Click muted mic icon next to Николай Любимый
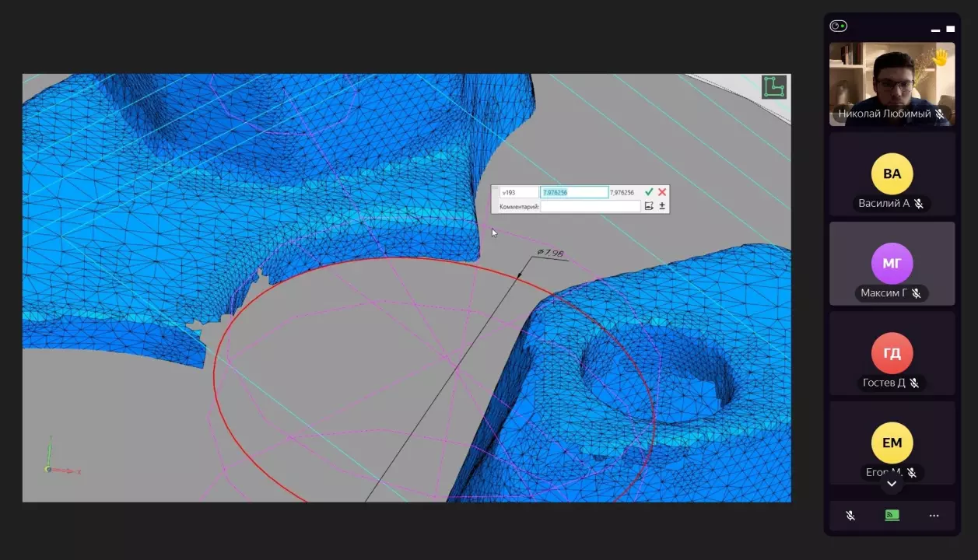This screenshot has width=978, height=560. point(940,114)
